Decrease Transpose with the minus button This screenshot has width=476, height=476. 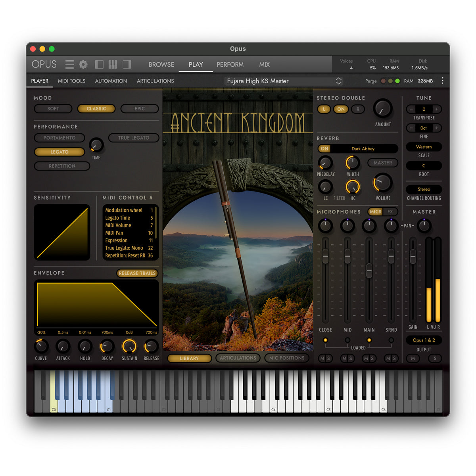411,109
